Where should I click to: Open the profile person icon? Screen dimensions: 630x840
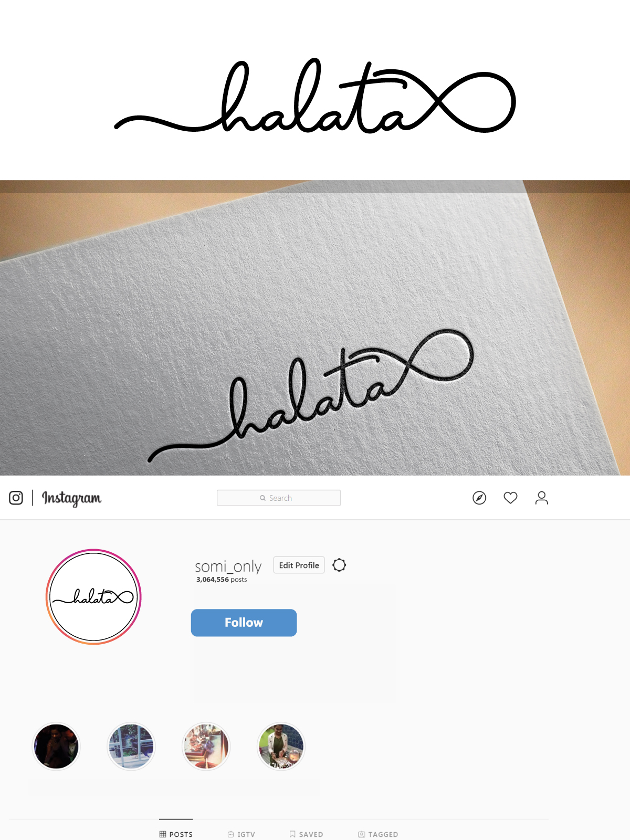(541, 498)
